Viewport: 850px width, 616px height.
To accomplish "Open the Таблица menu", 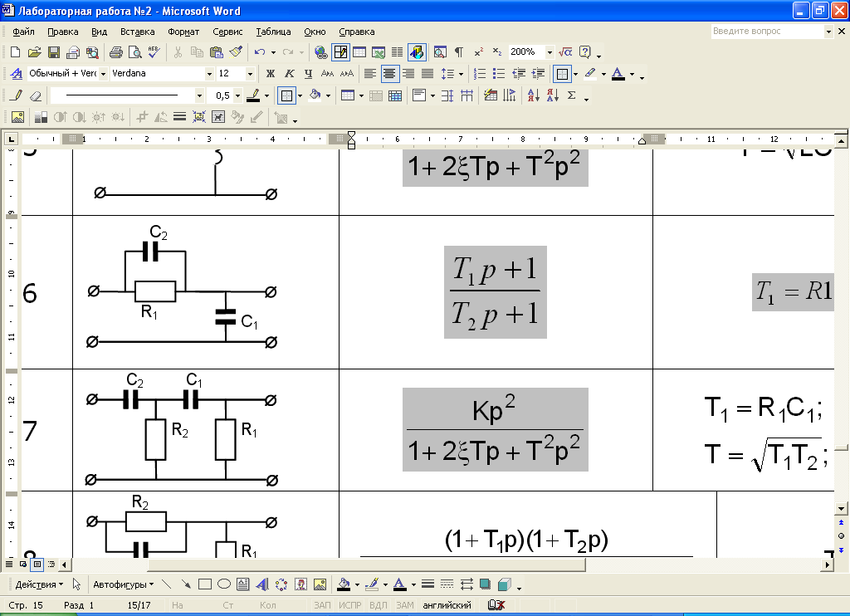I will pos(273,32).
